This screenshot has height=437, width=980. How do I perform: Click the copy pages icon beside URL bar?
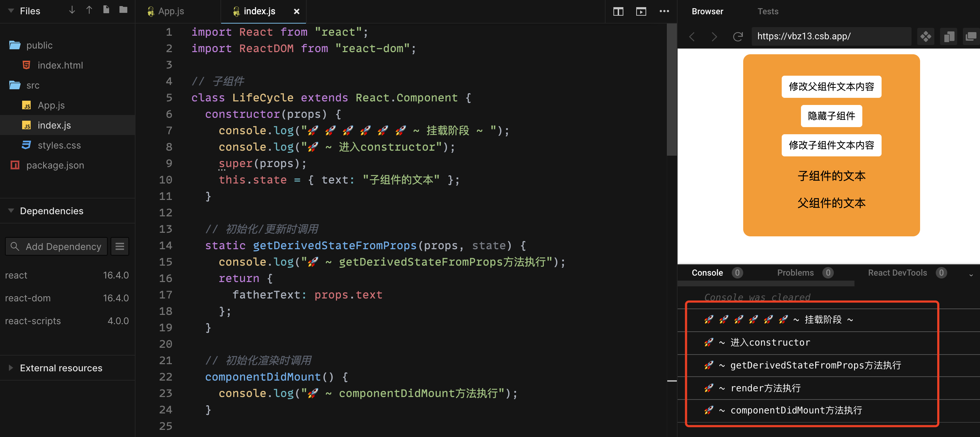(x=949, y=36)
